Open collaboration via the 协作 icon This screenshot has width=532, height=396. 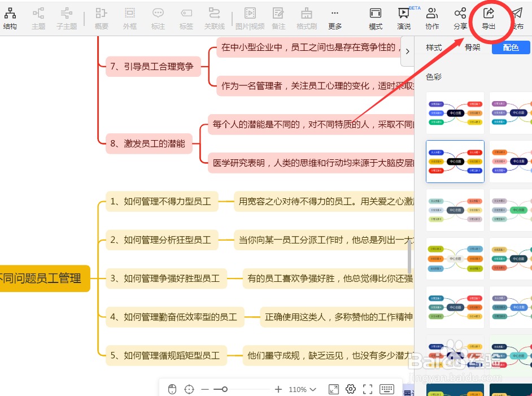[432, 17]
